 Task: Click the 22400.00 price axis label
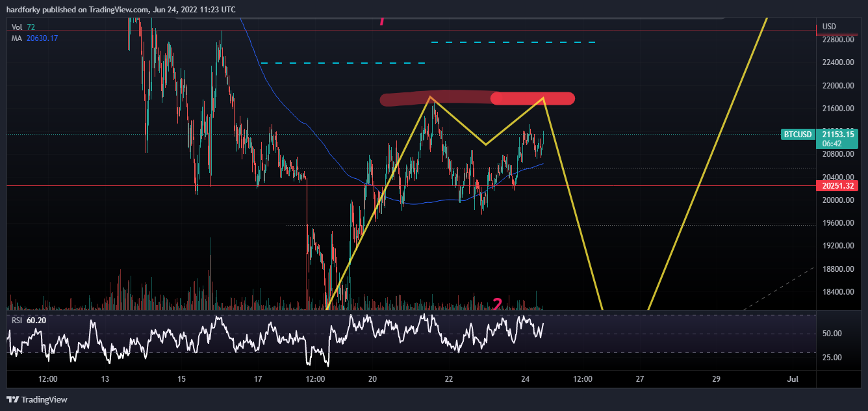(x=837, y=62)
